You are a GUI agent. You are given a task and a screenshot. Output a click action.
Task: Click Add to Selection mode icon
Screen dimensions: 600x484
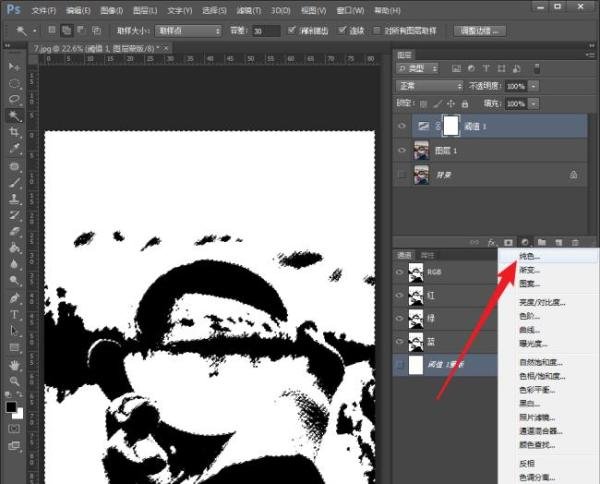67,30
